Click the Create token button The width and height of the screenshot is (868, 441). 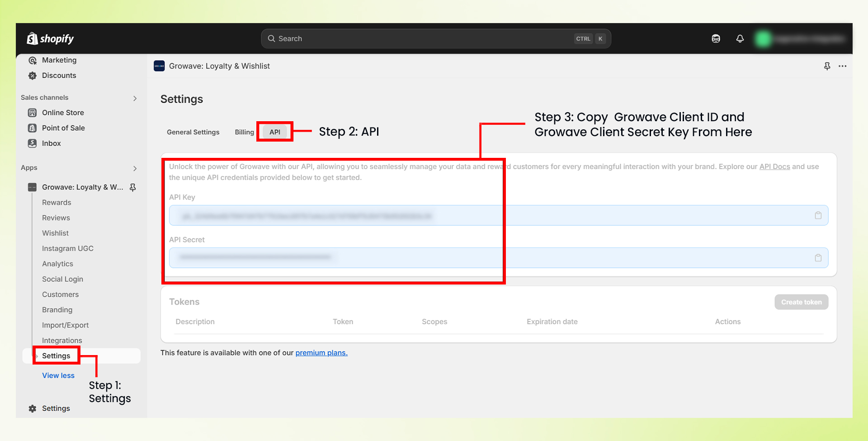point(801,302)
